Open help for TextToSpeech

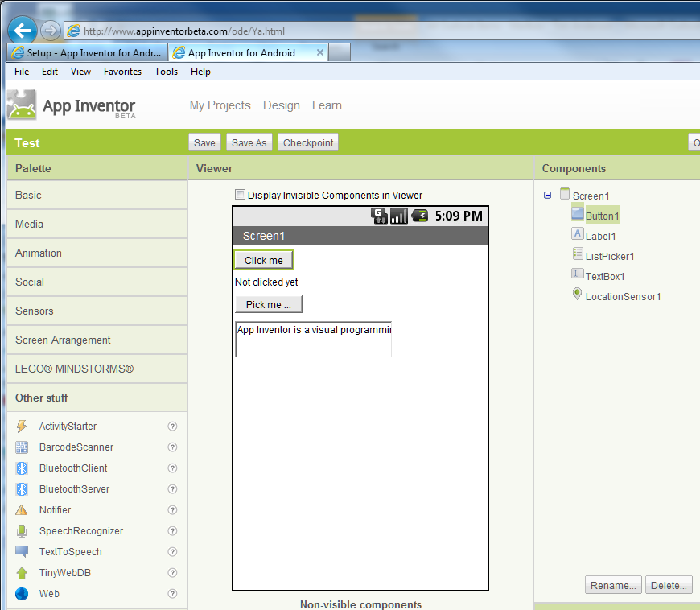point(172,551)
